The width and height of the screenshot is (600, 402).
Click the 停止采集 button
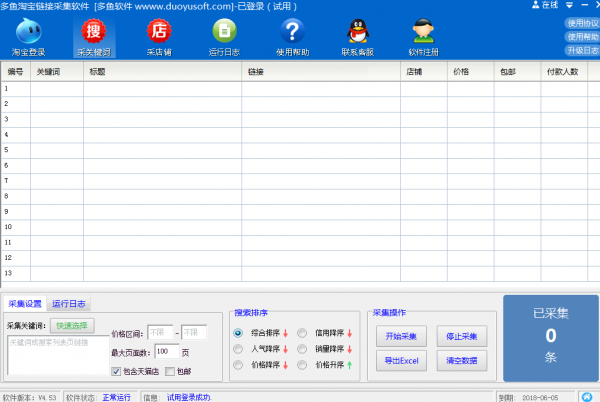click(462, 336)
